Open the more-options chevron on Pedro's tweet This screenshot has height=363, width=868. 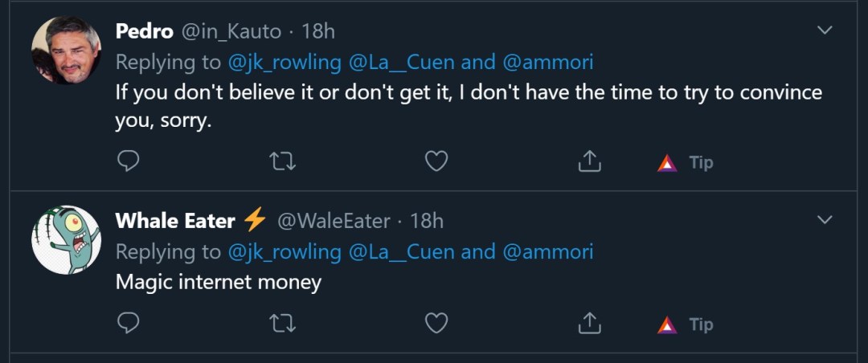click(825, 31)
